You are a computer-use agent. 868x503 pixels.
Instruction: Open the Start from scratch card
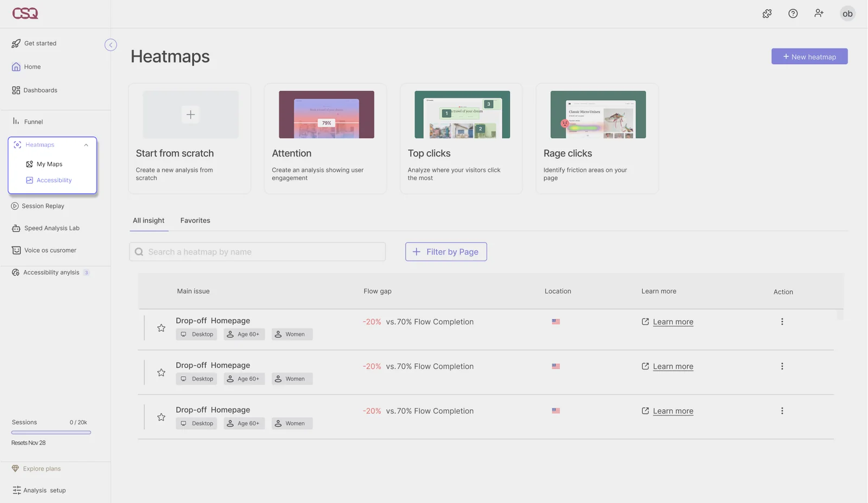point(190,138)
